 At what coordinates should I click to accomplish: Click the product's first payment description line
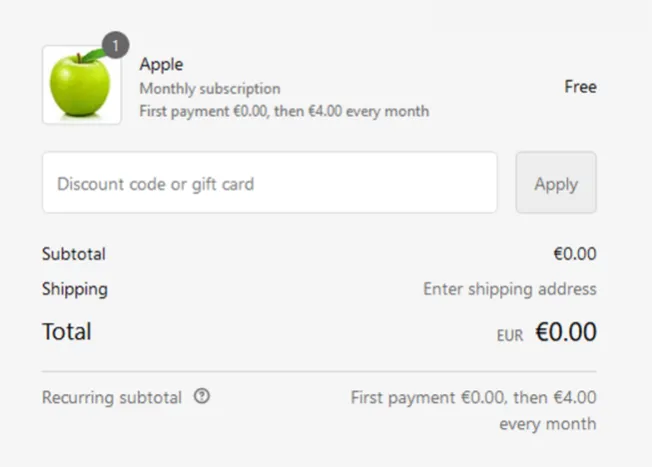pos(284,111)
